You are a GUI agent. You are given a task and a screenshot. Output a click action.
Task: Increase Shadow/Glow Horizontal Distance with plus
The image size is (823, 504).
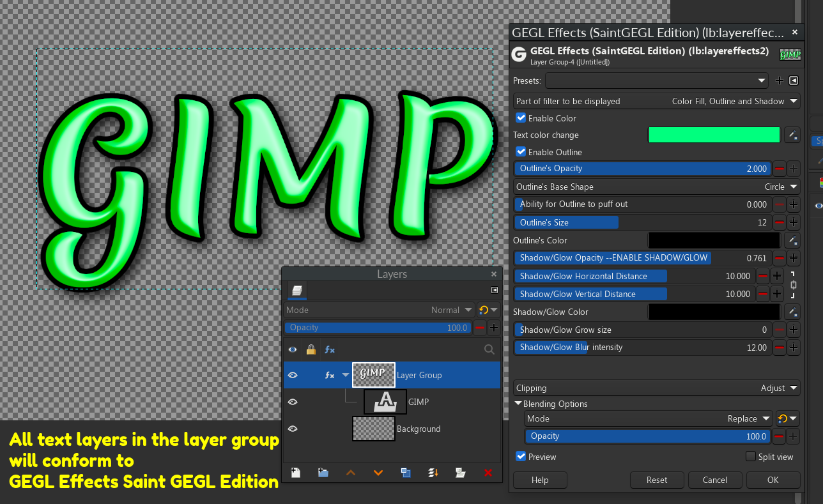point(777,276)
